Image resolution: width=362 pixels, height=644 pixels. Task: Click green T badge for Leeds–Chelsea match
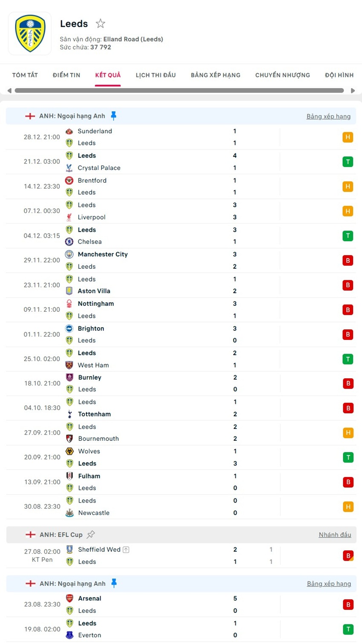pos(348,236)
